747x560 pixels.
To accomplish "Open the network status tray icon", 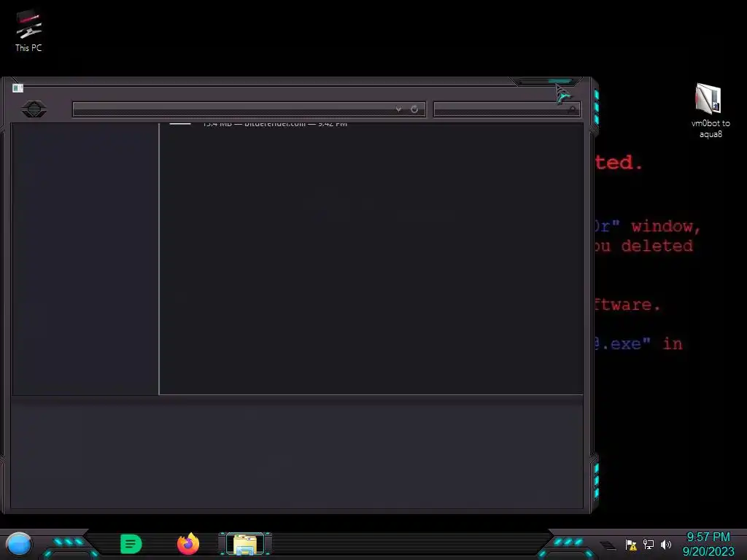I will 649,544.
